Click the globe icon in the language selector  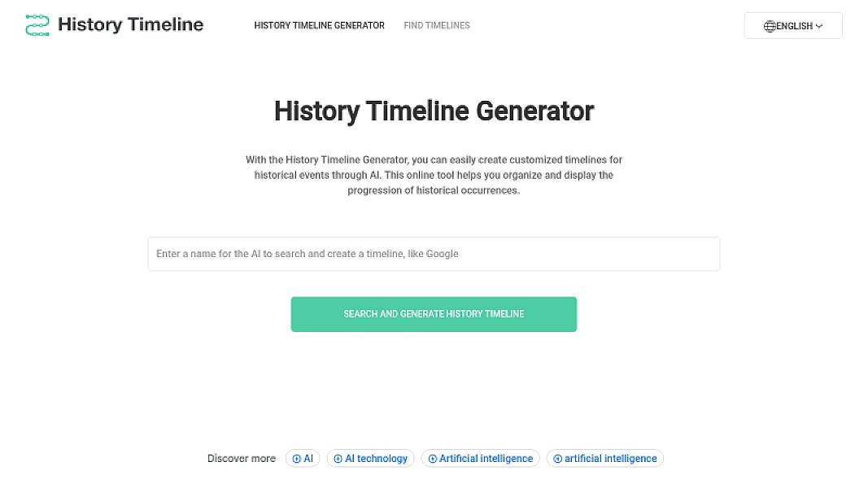770,25
